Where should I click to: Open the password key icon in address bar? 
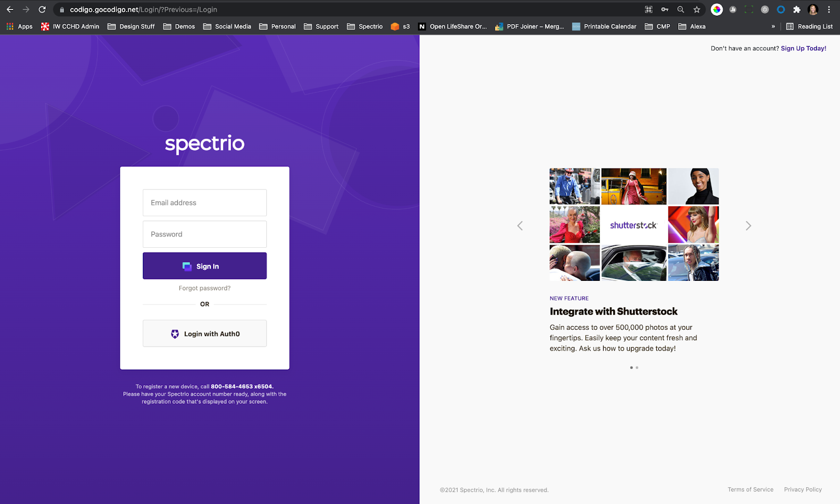pos(665,9)
